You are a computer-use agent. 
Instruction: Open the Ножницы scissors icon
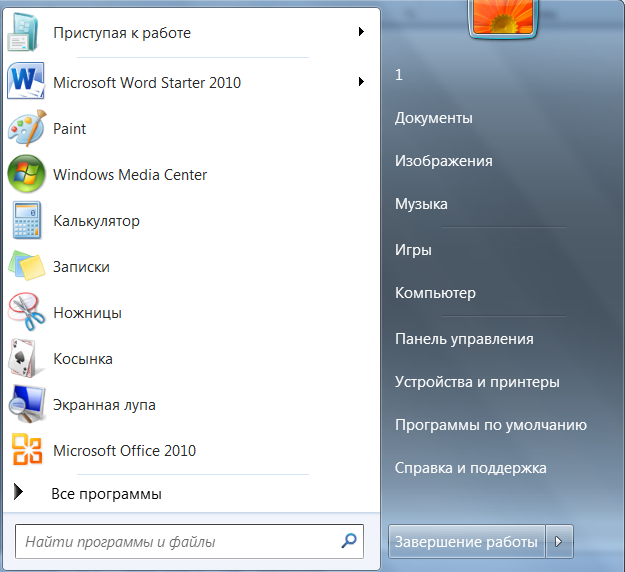[27, 312]
